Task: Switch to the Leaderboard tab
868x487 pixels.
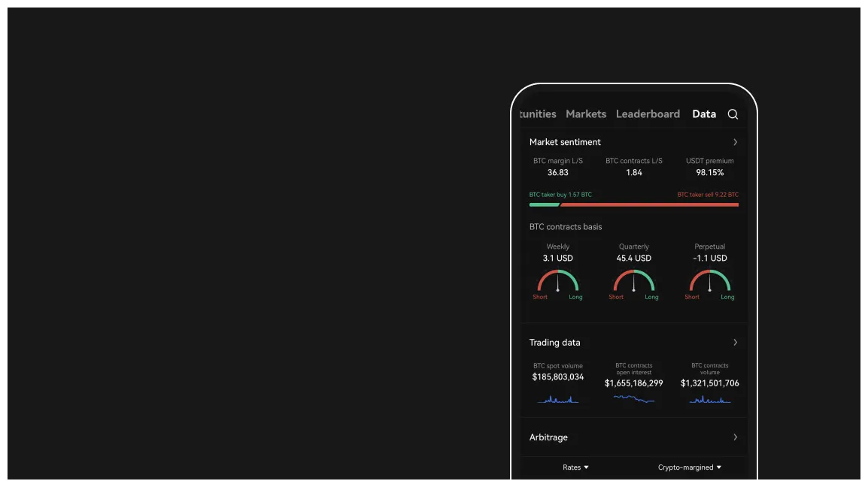Action: pos(648,114)
